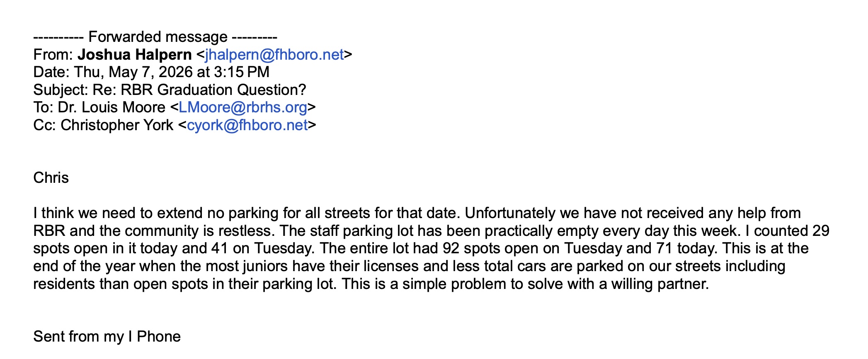
Task: Open the jhalpern@fhboro.net email link
Action: click(x=274, y=55)
